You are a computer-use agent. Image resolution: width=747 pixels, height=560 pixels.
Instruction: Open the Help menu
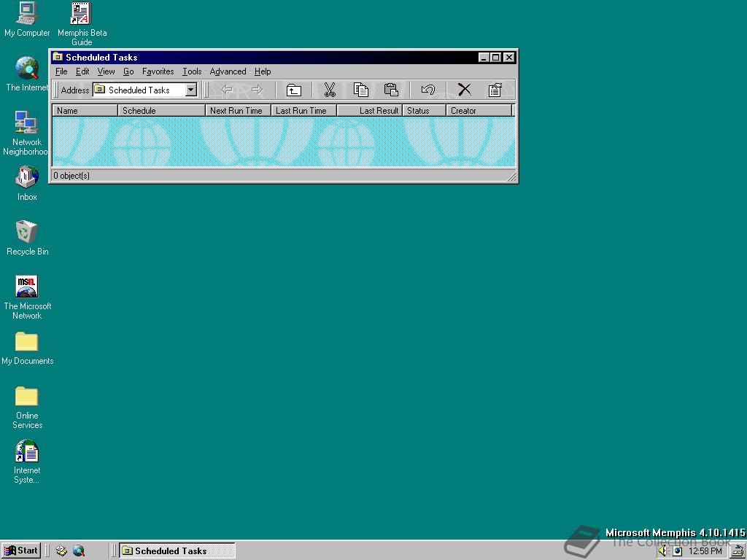(263, 71)
